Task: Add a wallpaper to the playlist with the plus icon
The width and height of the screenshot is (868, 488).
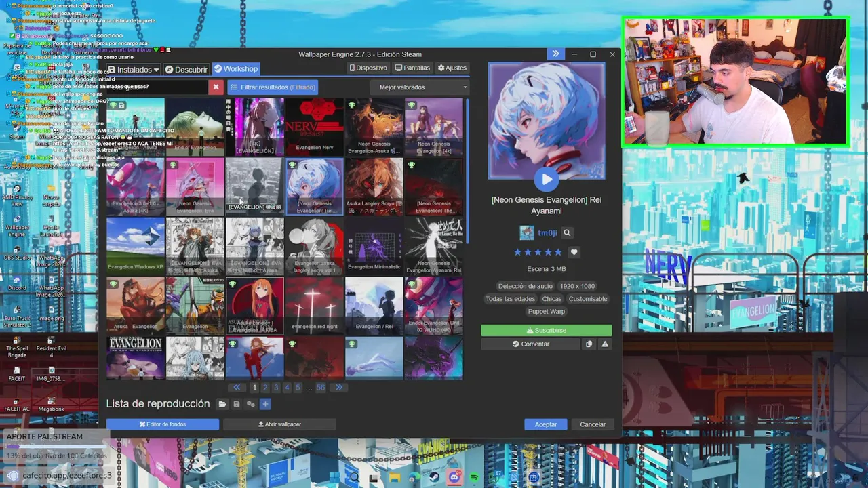Action: pyautogui.click(x=265, y=404)
